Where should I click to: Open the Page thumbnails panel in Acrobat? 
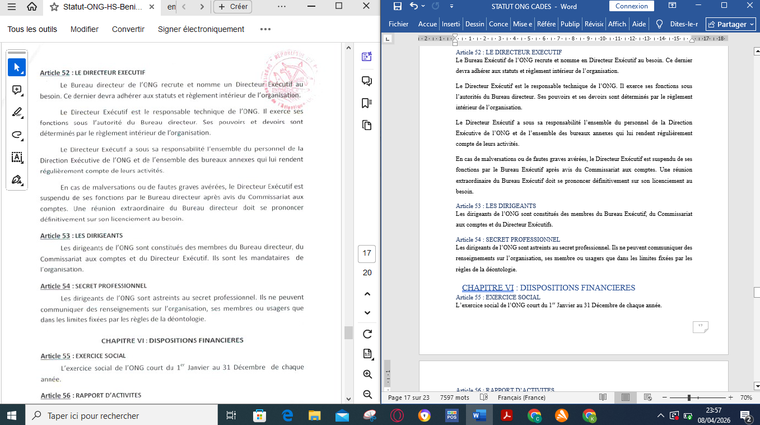tap(367, 125)
